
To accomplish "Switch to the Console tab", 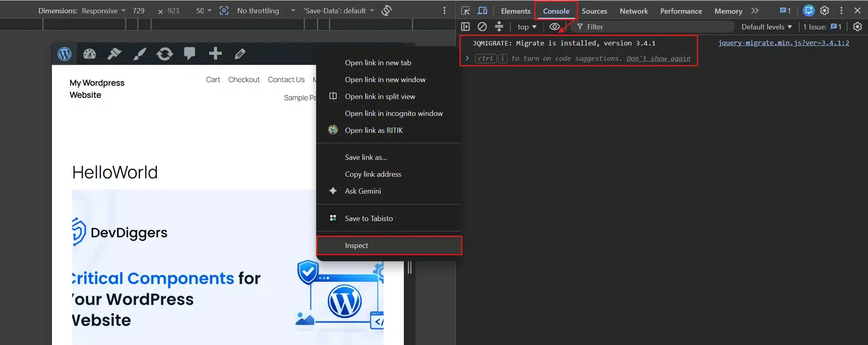I will tap(556, 11).
